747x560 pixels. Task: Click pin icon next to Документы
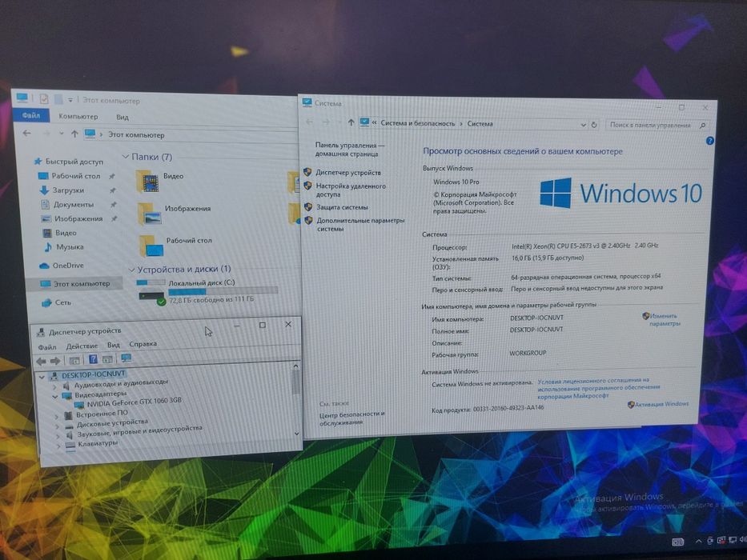[114, 205]
